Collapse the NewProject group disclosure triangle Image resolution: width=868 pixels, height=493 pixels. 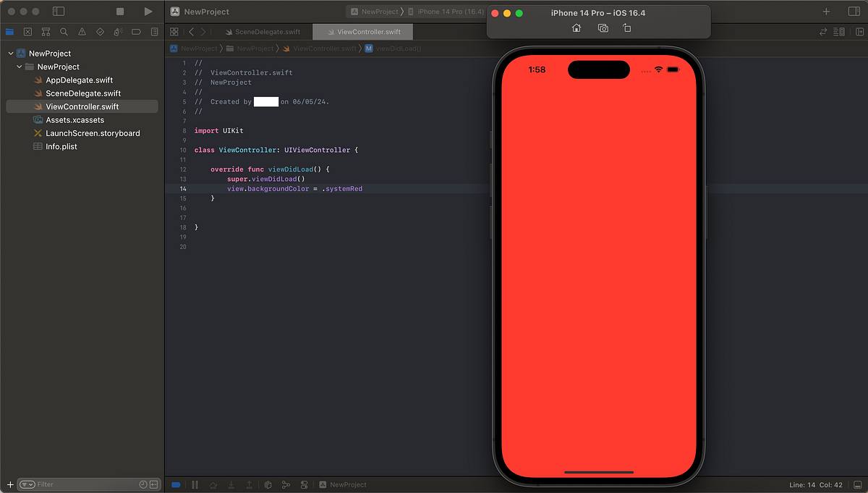pos(10,53)
